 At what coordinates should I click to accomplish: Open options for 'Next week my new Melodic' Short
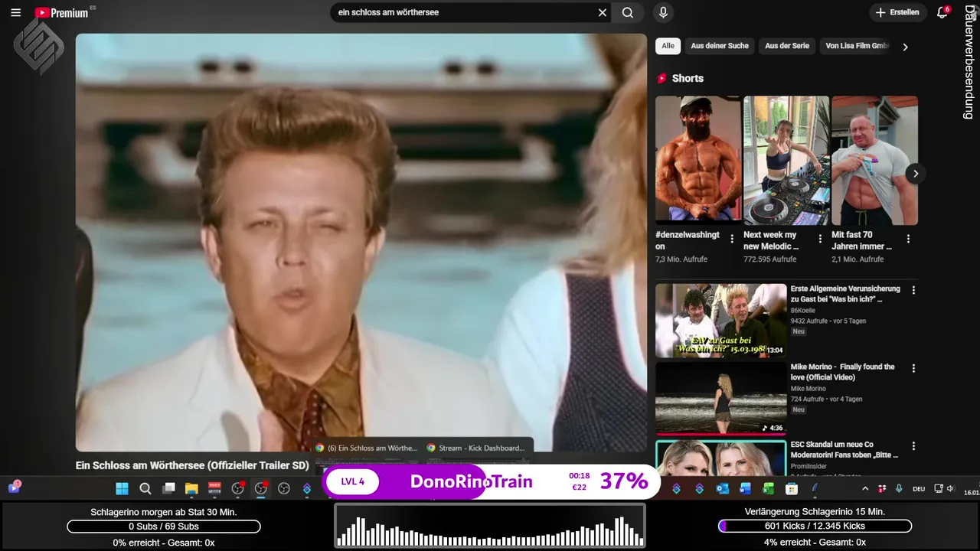[x=820, y=239]
